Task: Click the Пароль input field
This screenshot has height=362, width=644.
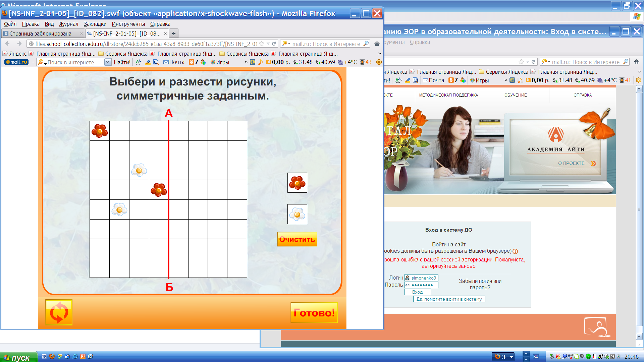Action: pos(421,285)
